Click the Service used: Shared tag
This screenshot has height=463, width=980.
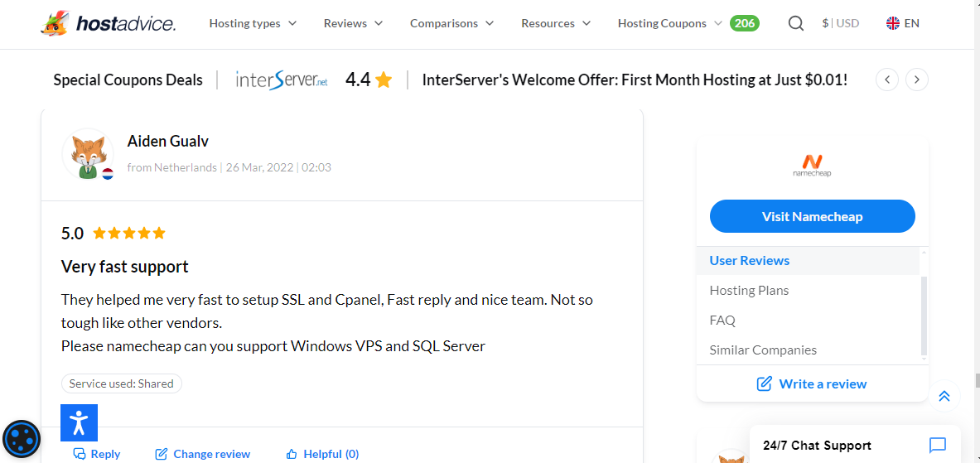[121, 383]
